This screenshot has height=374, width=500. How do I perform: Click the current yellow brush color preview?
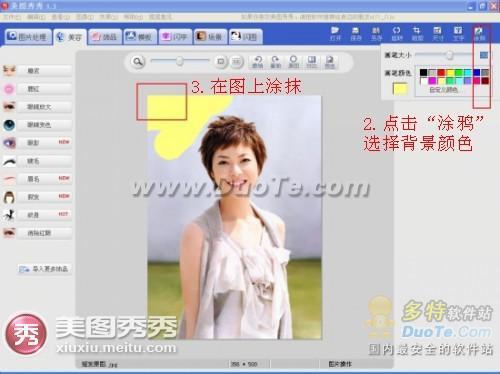pyautogui.click(x=400, y=89)
